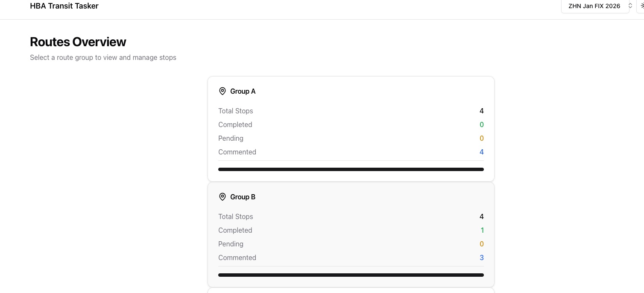The image size is (644, 293).
Task: Select Group A Commented count of 4
Action: [481, 152]
